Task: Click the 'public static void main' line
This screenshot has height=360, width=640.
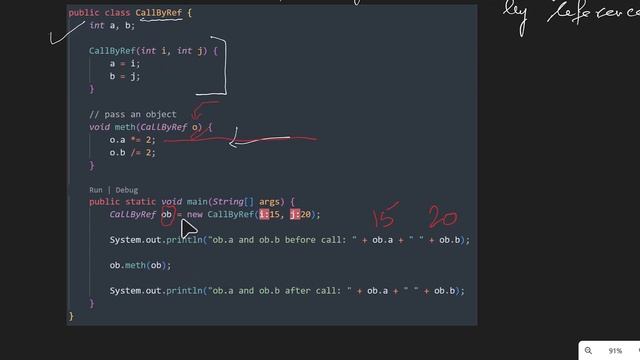Action: pyautogui.click(x=191, y=202)
